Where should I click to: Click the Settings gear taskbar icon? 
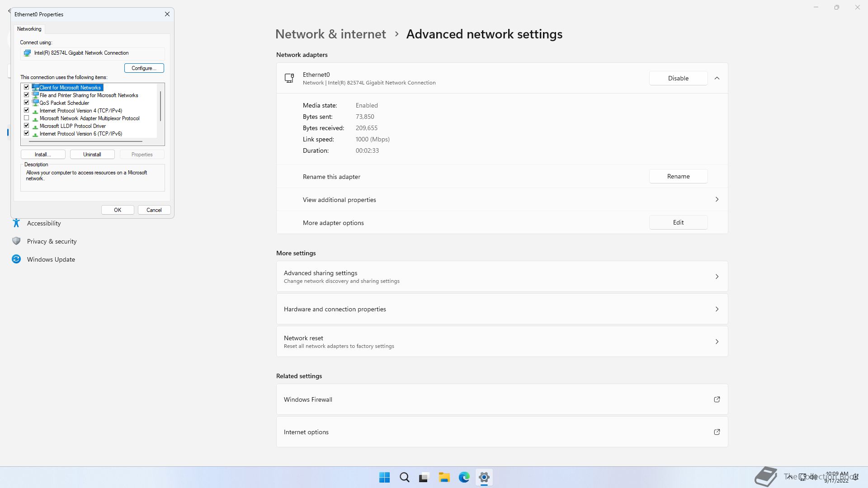tap(484, 477)
